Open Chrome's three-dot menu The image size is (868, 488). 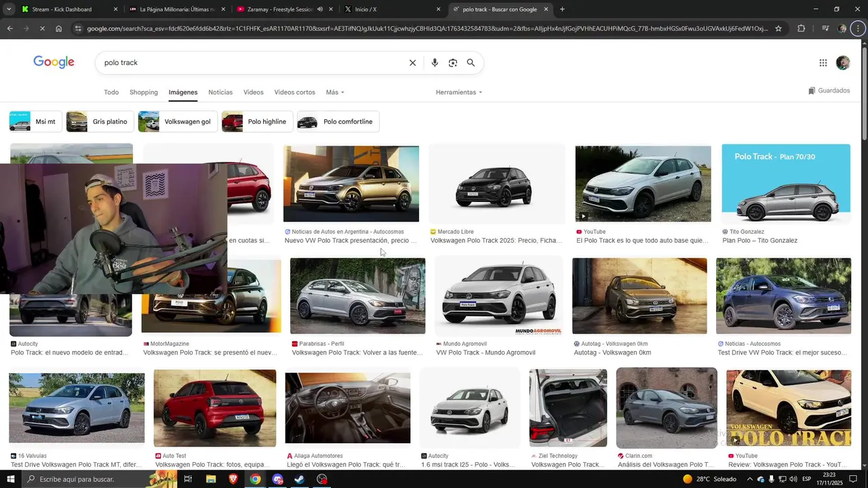pyautogui.click(x=859, y=28)
